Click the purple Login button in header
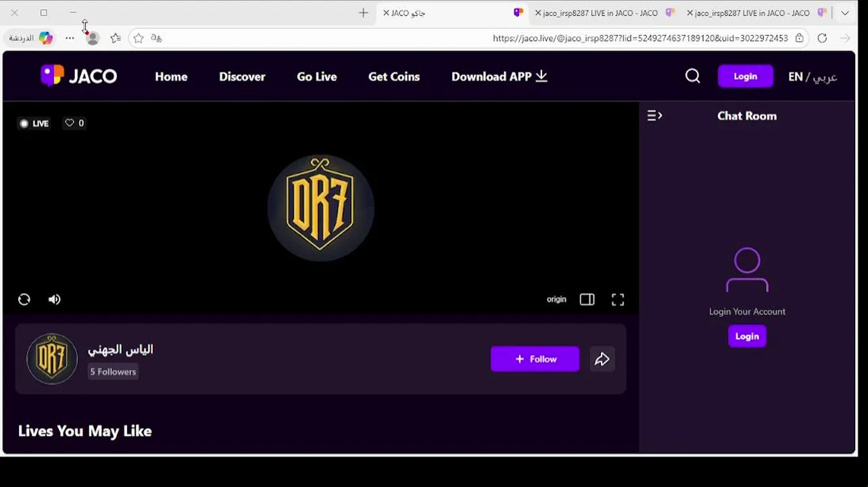Viewport: 868px width, 487px height. (745, 76)
